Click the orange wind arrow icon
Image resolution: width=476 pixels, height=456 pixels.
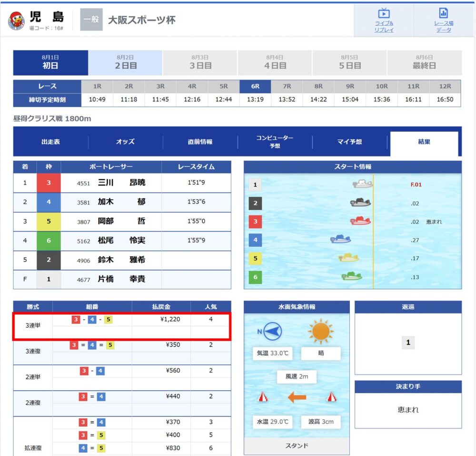tap(297, 397)
